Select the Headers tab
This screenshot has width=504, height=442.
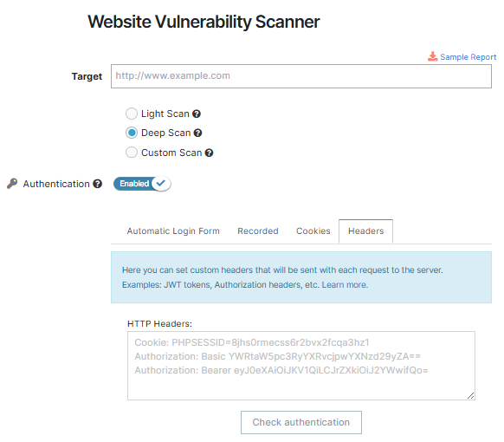[365, 231]
